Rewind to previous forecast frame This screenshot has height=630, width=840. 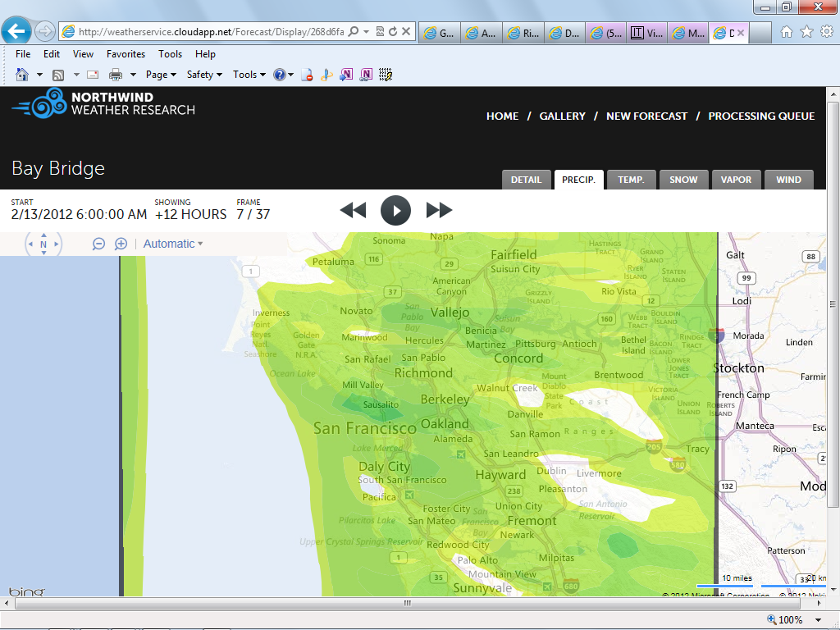pos(353,210)
